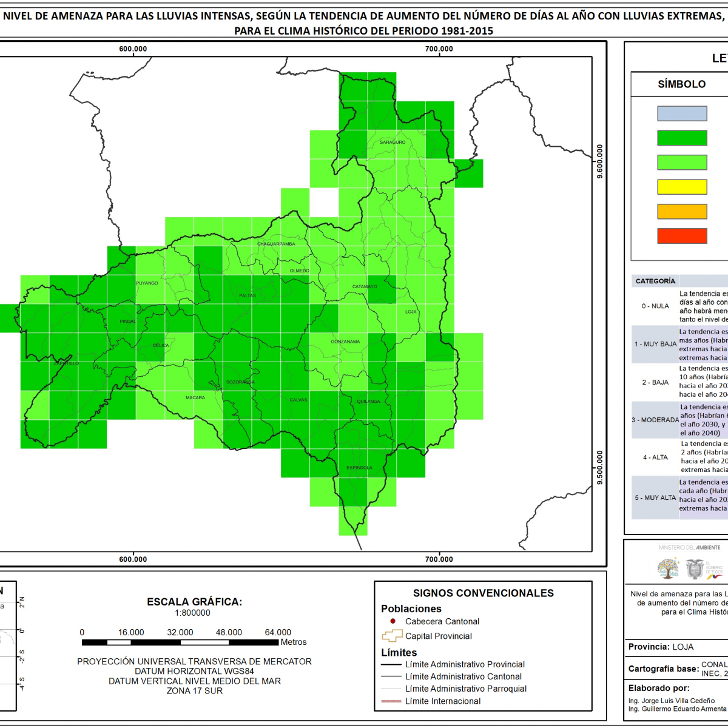Click the colorful tree logo

669,568
